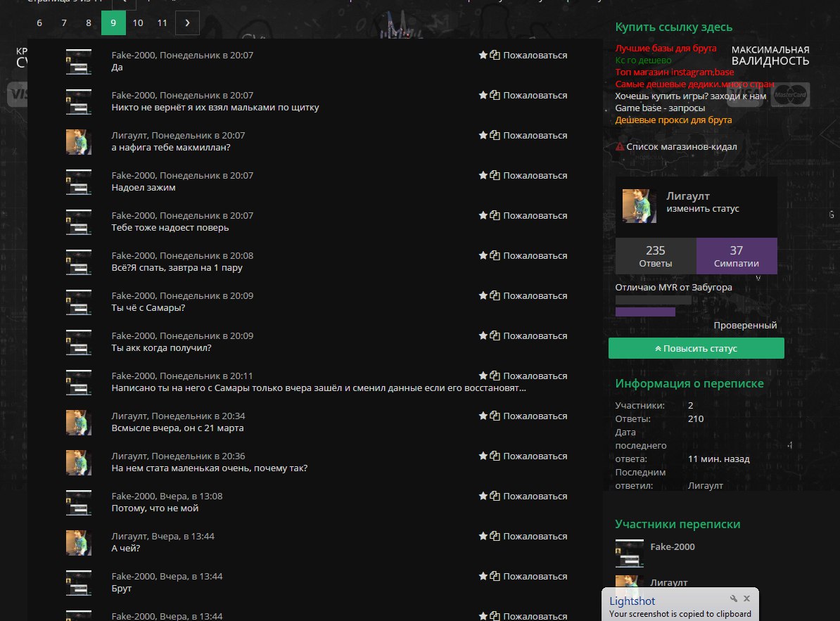Star the message "Ты акк когда получил?"
This screenshot has height=621, width=840.
point(483,335)
